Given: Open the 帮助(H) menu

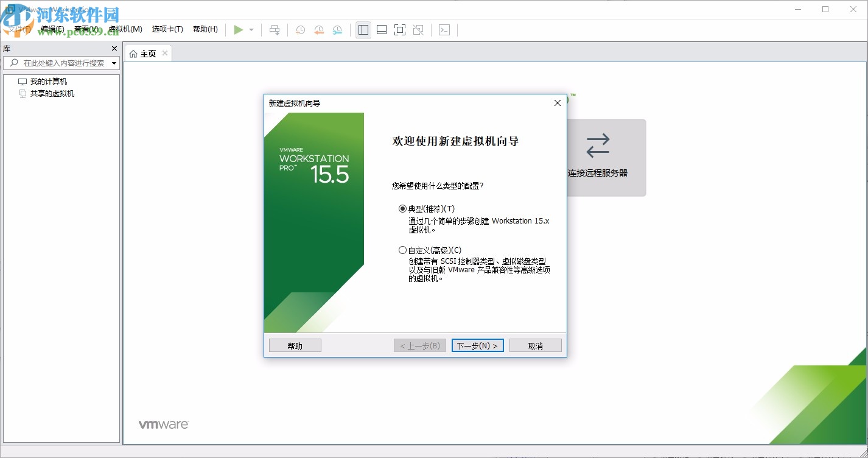Looking at the screenshot, I should (205, 29).
